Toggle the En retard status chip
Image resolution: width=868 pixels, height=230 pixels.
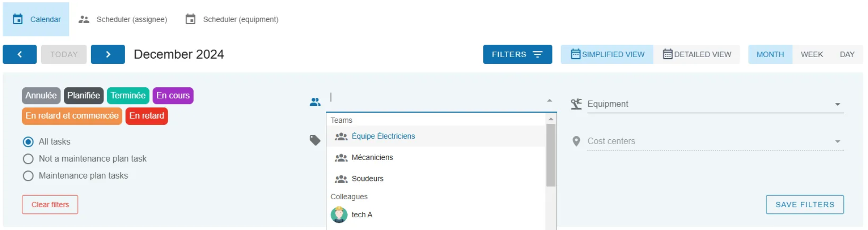(x=147, y=116)
